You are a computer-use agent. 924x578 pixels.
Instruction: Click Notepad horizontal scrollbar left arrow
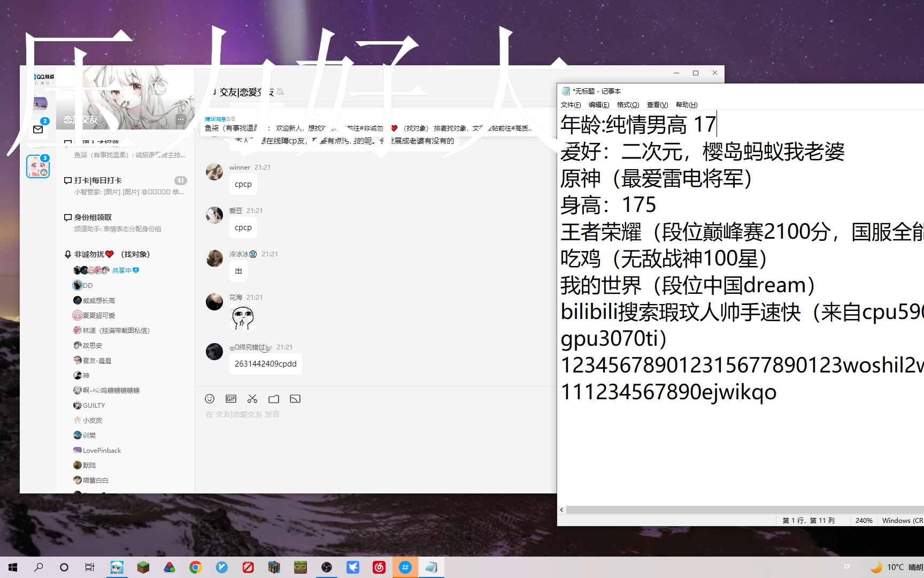click(561, 509)
